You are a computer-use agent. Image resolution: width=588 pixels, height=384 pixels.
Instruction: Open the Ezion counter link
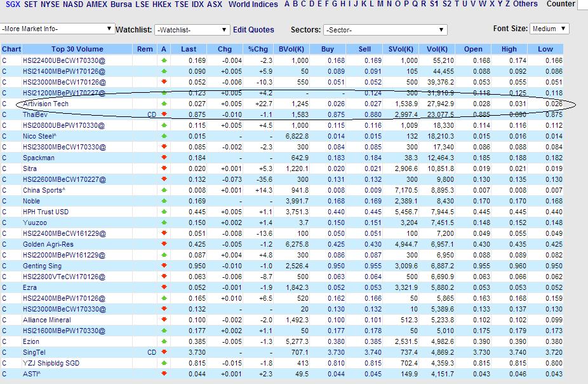click(31, 341)
